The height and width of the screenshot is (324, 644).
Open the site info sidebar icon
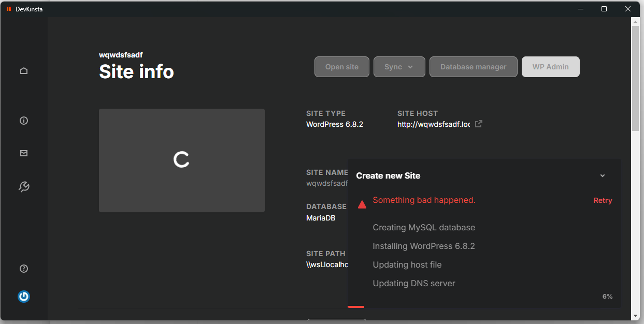point(24,121)
